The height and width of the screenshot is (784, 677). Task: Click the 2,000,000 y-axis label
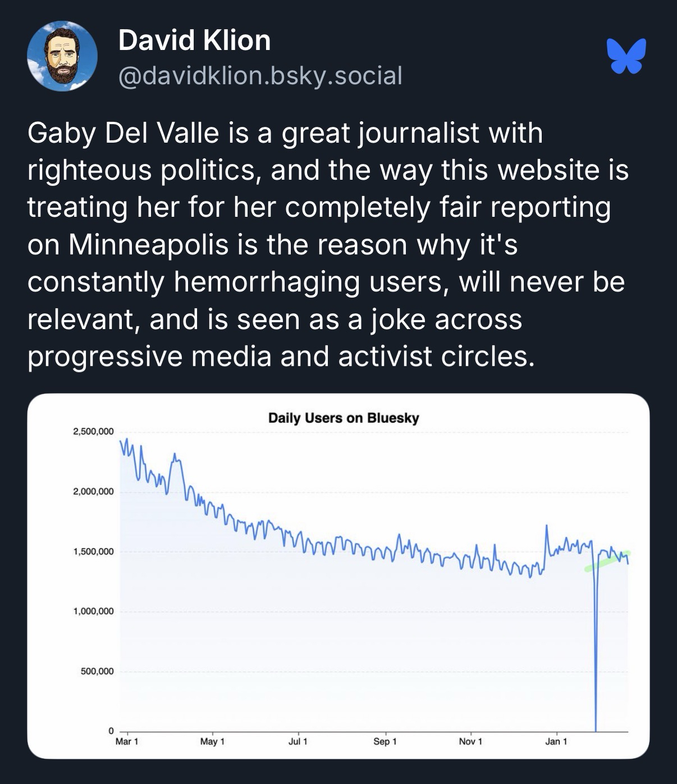[93, 491]
